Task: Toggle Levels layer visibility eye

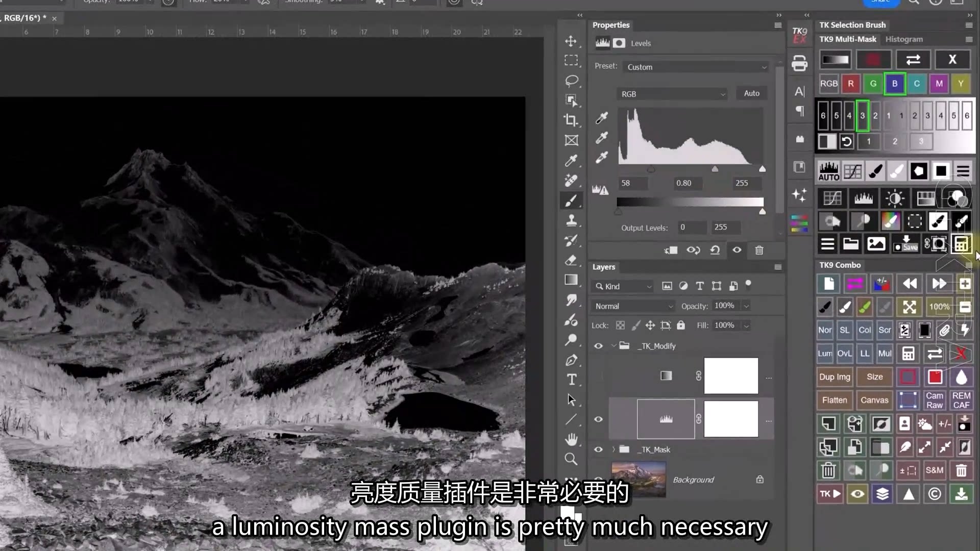Action: 598,419
